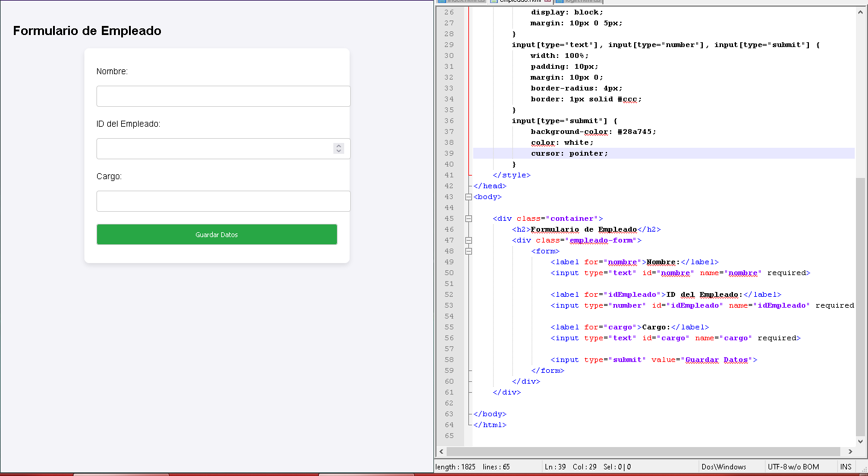
Task: Click line number 39 in the margin
Action: (448, 153)
